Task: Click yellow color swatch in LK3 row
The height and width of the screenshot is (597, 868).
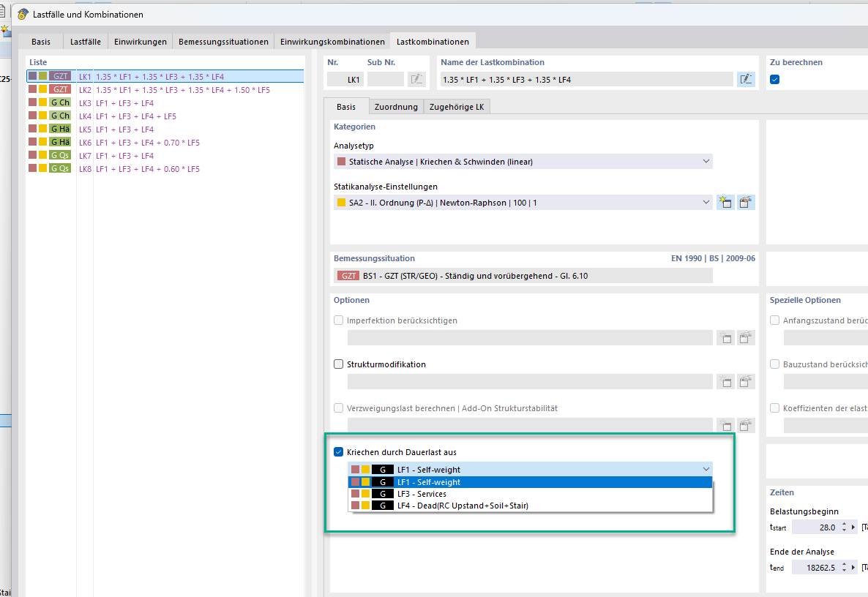Action: (42, 102)
